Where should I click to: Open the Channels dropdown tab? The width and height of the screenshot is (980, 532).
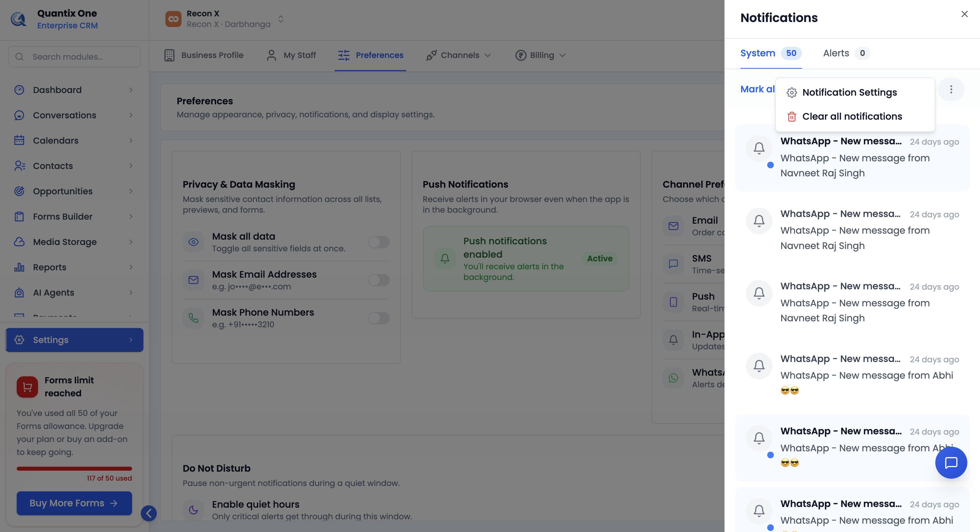[x=458, y=55]
